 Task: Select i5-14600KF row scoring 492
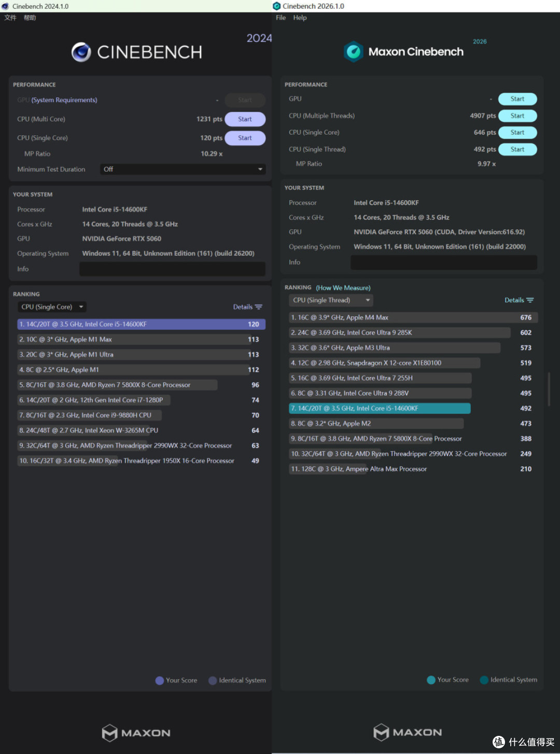pyautogui.click(x=413, y=409)
